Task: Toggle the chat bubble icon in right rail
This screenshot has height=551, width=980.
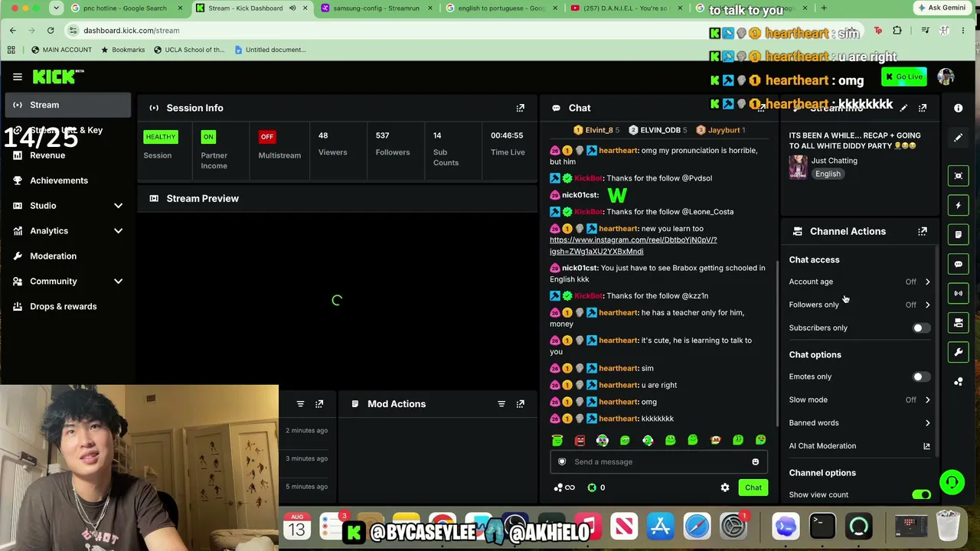Action: point(959,264)
